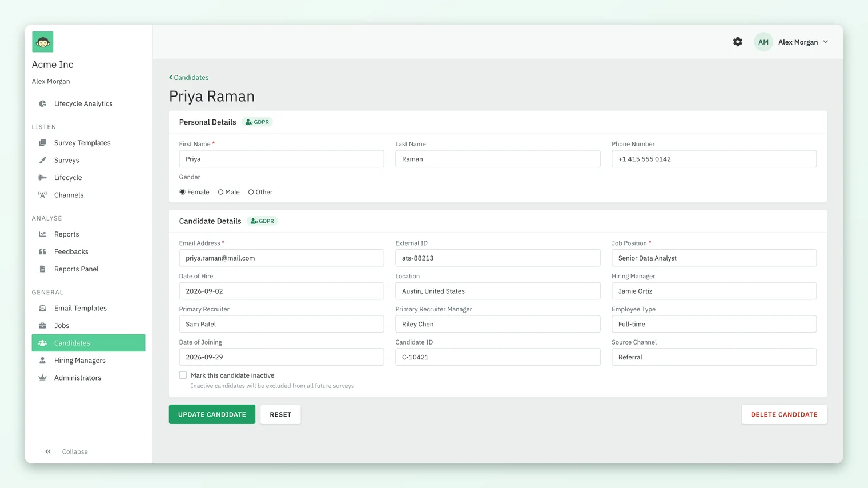Image resolution: width=868 pixels, height=488 pixels.
Task: Click the Update Candidate button
Action: [x=212, y=414]
